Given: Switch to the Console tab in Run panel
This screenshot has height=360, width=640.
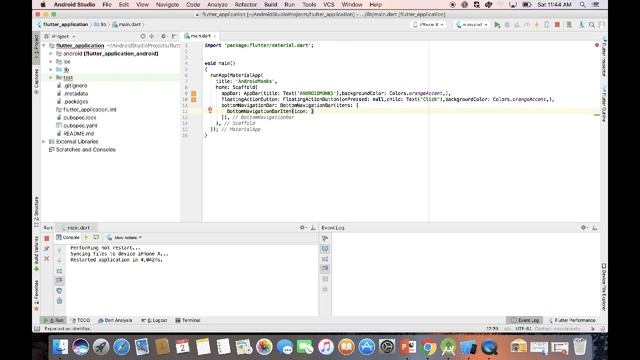Looking at the screenshot, I should [68, 238].
